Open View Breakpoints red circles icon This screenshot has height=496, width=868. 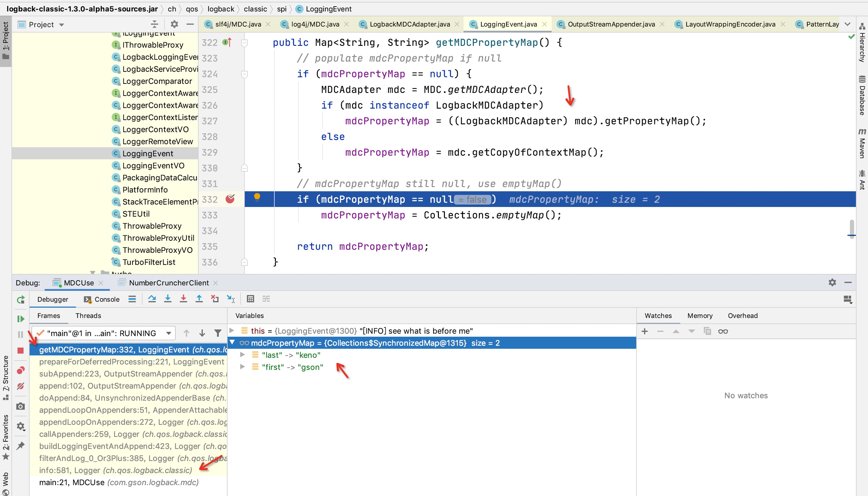(x=21, y=370)
